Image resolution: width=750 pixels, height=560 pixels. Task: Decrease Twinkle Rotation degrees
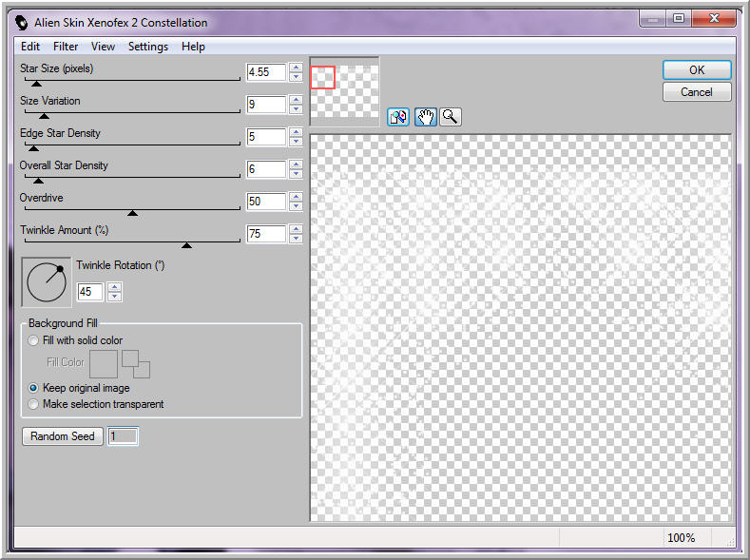pyautogui.click(x=114, y=296)
